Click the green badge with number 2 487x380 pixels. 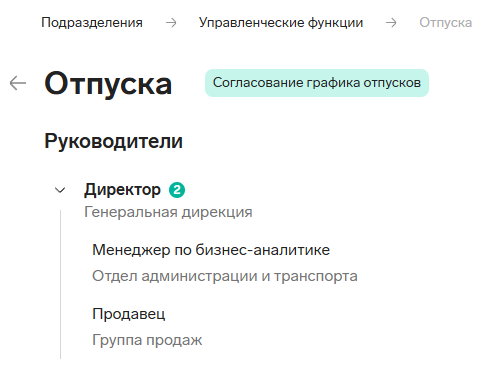click(x=177, y=190)
